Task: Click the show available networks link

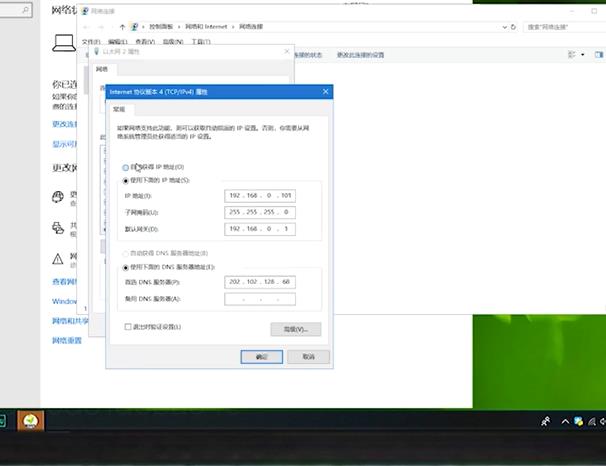Action: [x=64, y=144]
